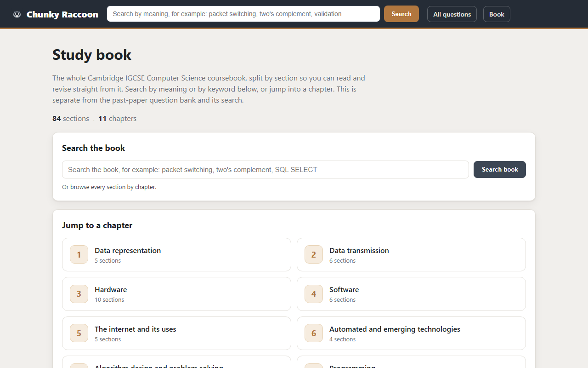588x368 pixels.
Task: Follow the browse every section by chapter link
Action: (x=113, y=187)
